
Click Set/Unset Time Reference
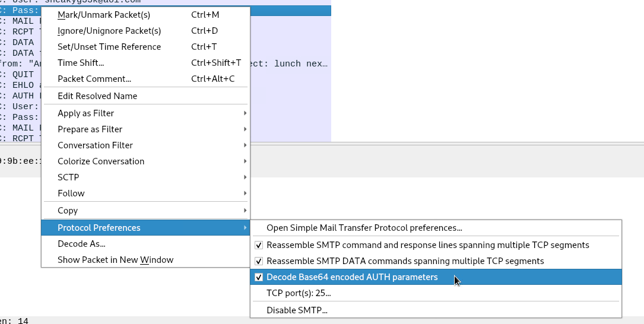[109, 47]
